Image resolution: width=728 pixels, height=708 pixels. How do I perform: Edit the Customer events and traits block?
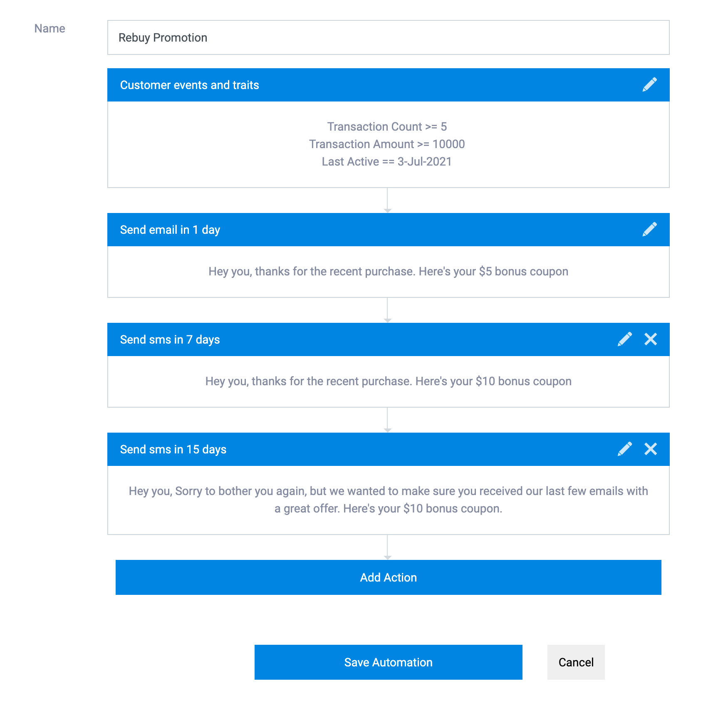point(649,84)
